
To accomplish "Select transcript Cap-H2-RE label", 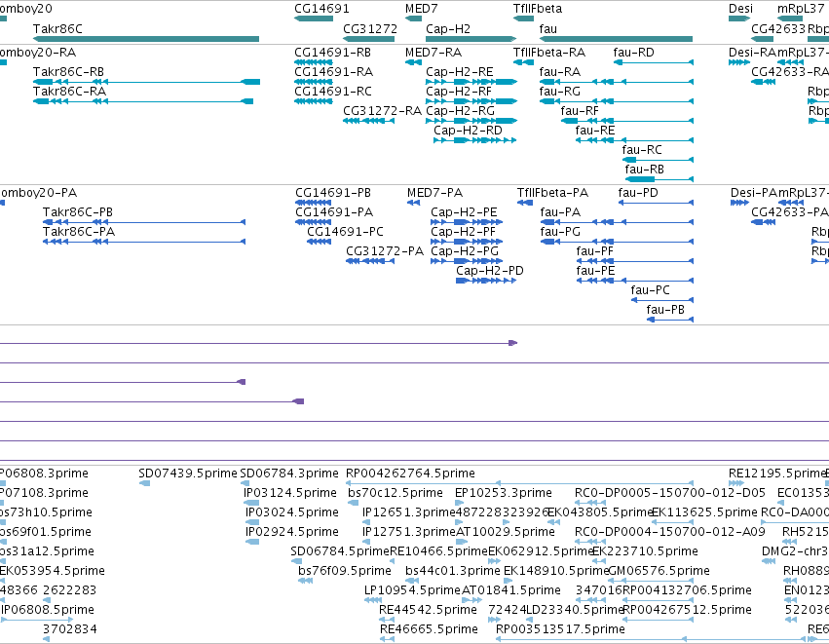I will (x=460, y=71).
